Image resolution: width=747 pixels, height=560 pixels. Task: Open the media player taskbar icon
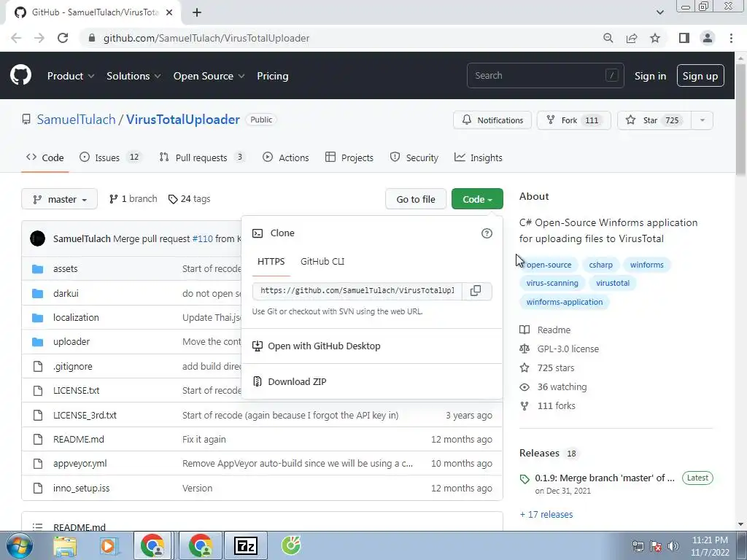pyautogui.click(x=109, y=545)
